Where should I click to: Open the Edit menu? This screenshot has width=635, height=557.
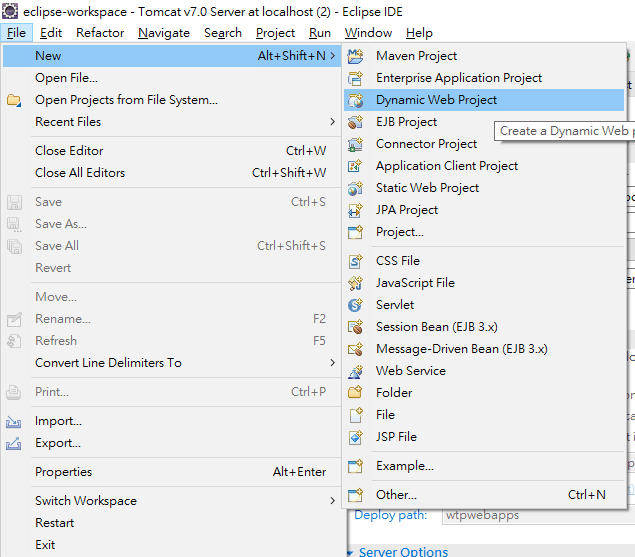[51, 33]
